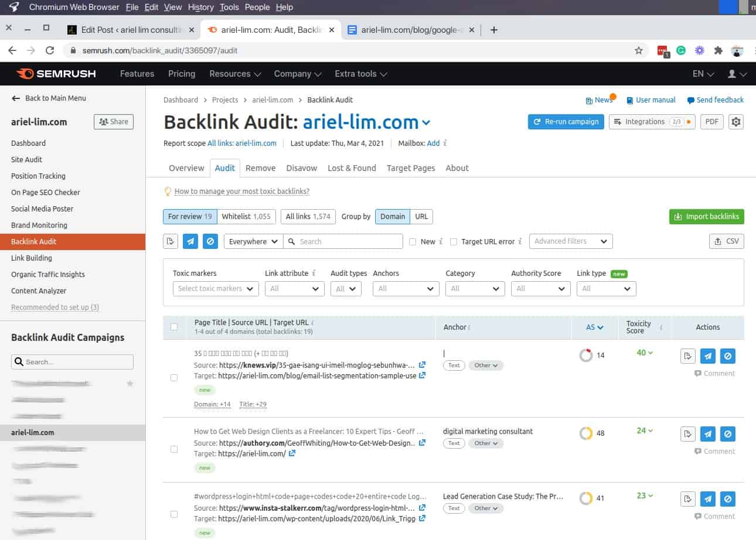Click the PDF button
Image resolution: width=756 pixels, height=540 pixels.
711,122
